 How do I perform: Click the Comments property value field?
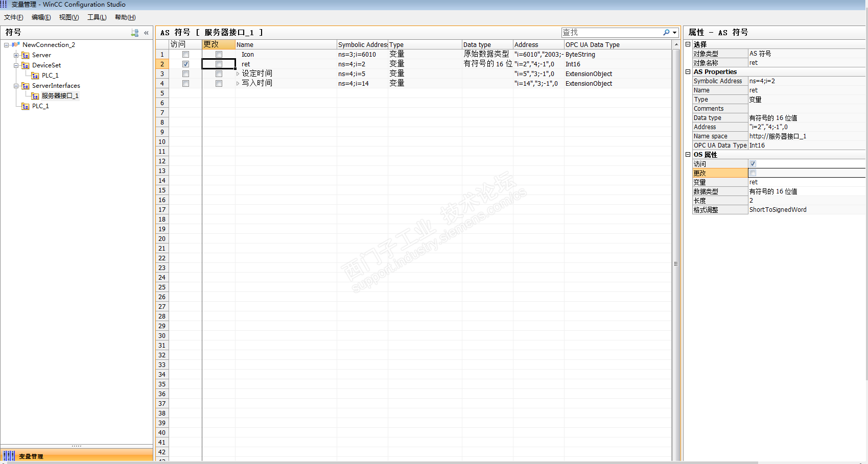(x=807, y=109)
